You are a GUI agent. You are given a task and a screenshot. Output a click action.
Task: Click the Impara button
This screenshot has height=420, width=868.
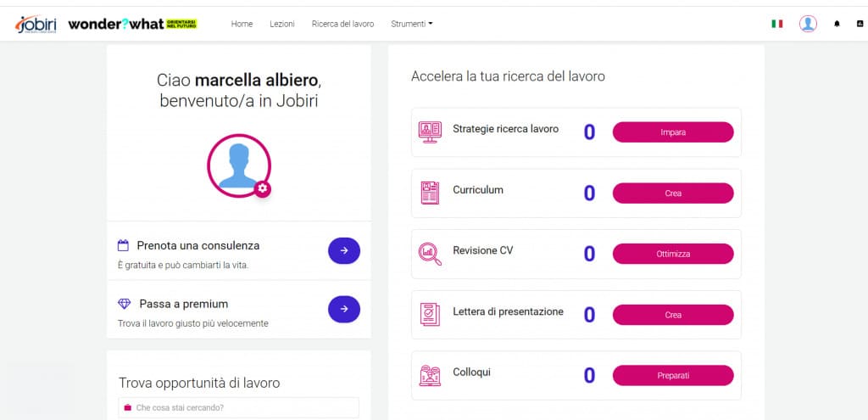tap(673, 132)
